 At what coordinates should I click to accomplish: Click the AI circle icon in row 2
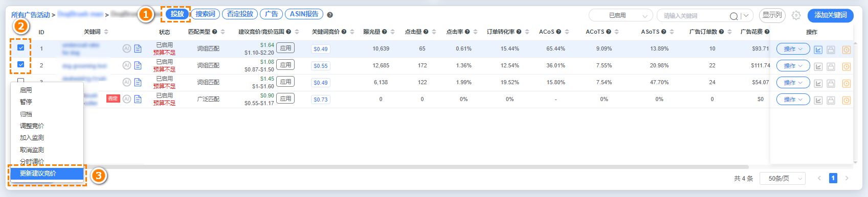[127, 65]
